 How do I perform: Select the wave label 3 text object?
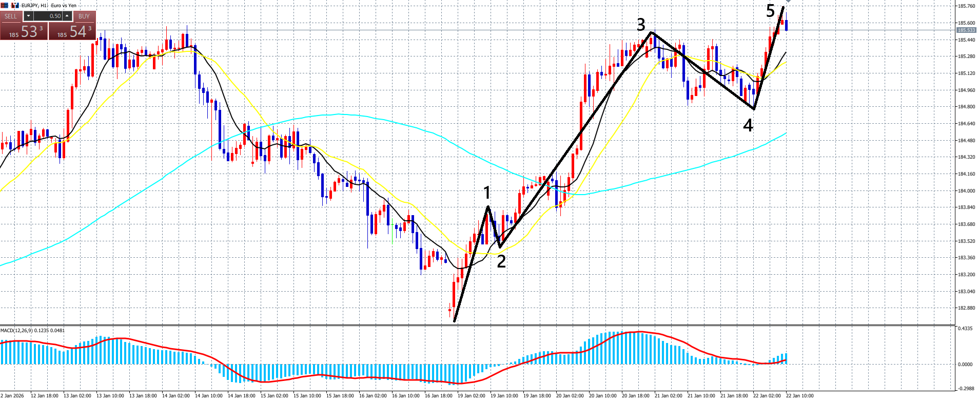point(641,24)
